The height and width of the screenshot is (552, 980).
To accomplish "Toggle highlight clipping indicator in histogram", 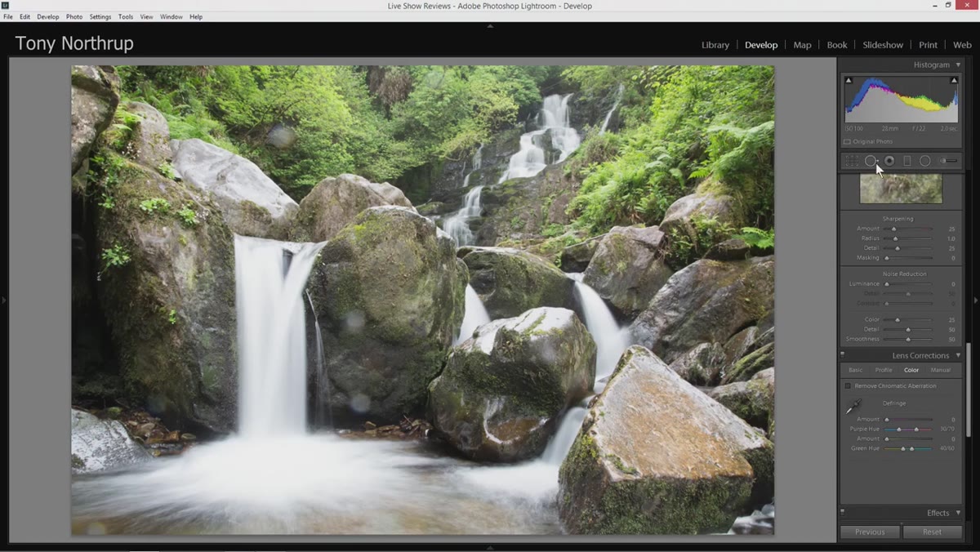I will [953, 80].
